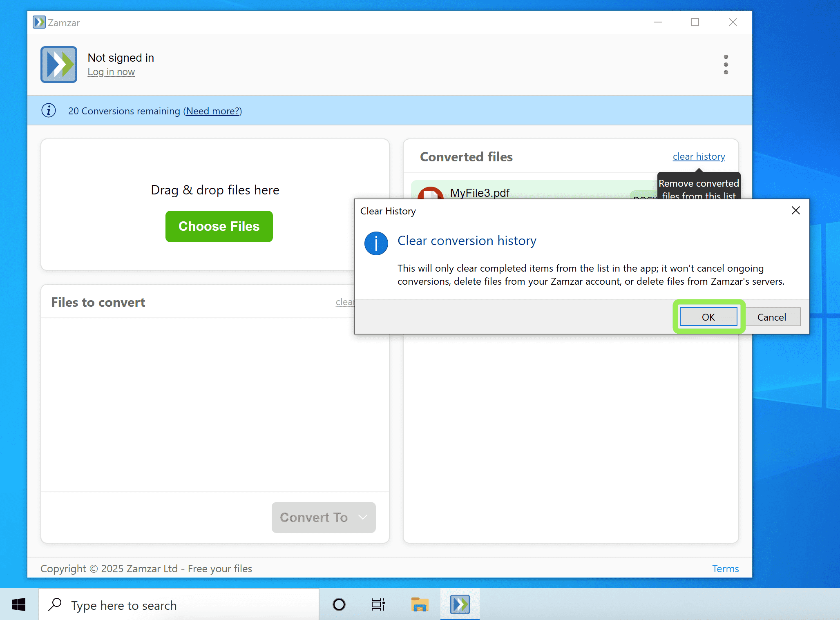Open the Log in now link

pos(111,71)
